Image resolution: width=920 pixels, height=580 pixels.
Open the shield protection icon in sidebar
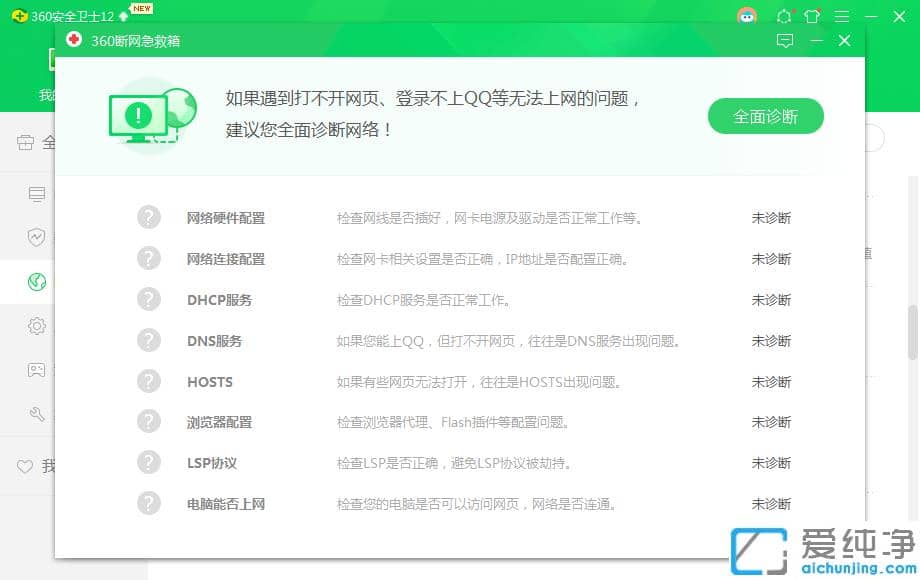(x=37, y=237)
